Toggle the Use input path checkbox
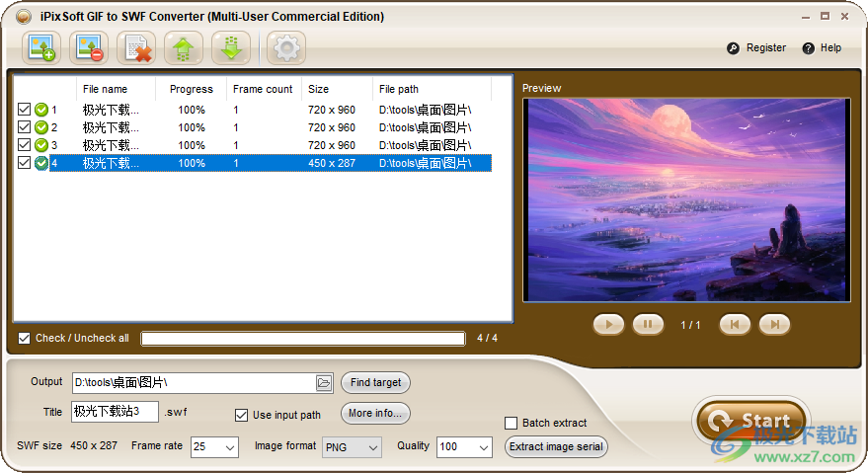The width and height of the screenshot is (868, 473). (241, 415)
